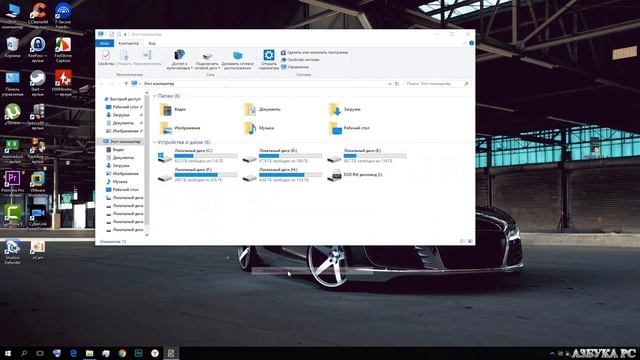Click the up-one-level arrow in Explorer

point(126,84)
